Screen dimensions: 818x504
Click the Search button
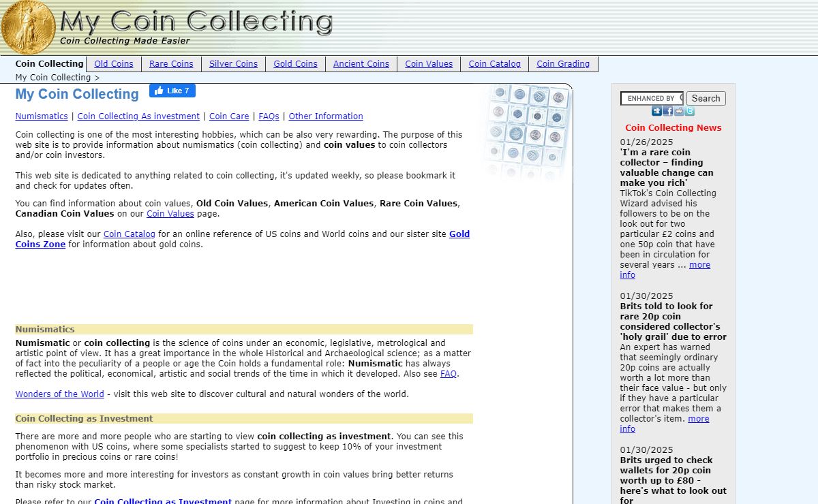pyautogui.click(x=706, y=98)
